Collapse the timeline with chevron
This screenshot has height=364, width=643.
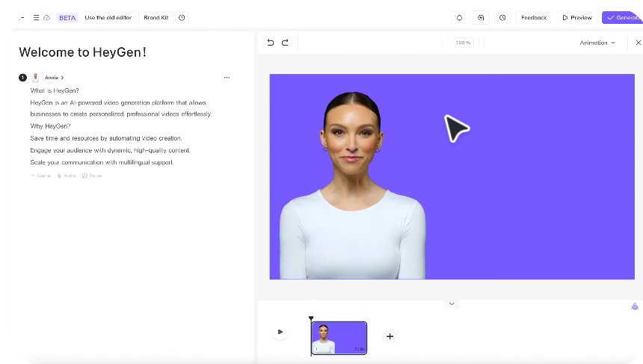point(452,303)
